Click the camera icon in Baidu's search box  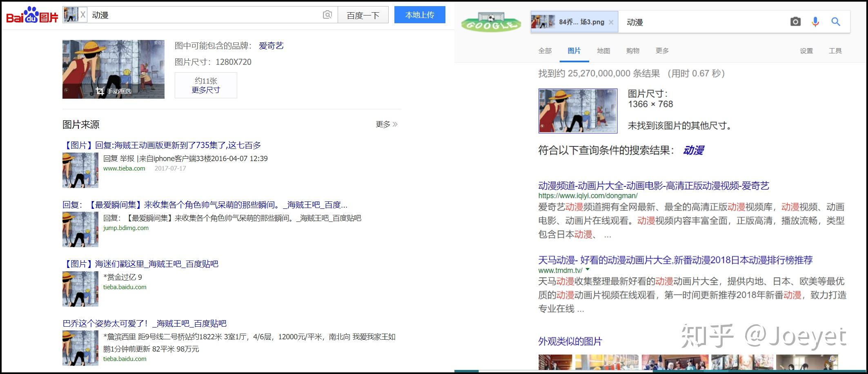pyautogui.click(x=326, y=15)
